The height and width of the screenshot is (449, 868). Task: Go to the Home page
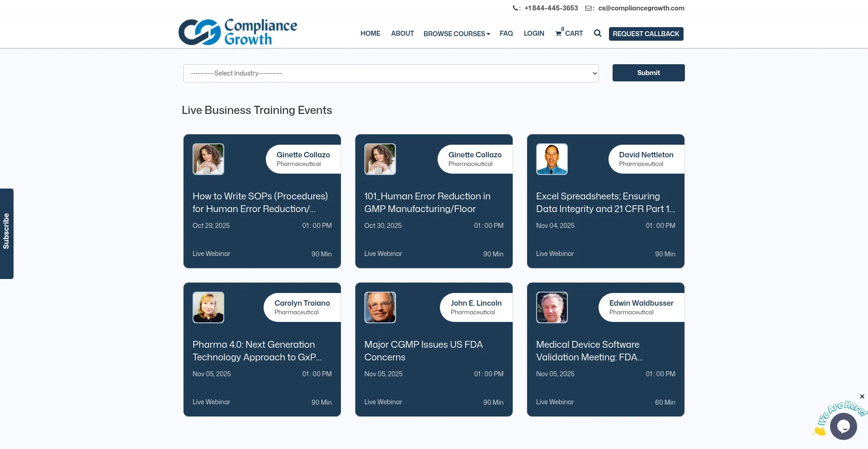(370, 33)
